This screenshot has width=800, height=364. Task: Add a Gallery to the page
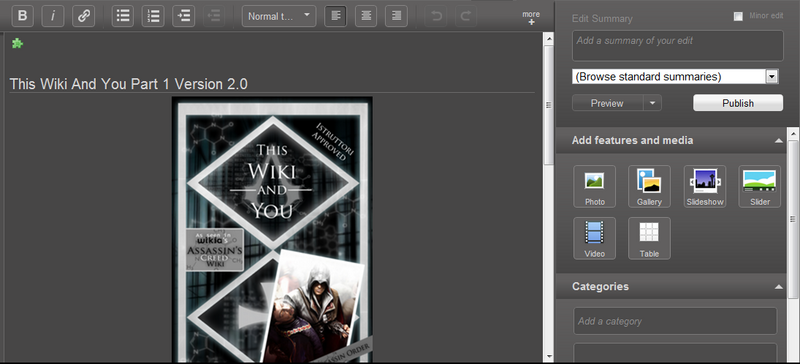coord(649,186)
